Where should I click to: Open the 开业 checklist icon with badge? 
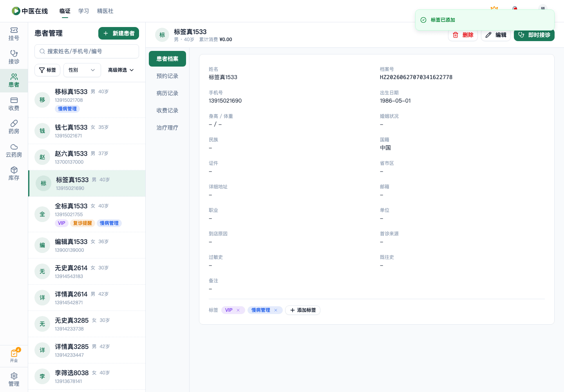pos(14,356)
